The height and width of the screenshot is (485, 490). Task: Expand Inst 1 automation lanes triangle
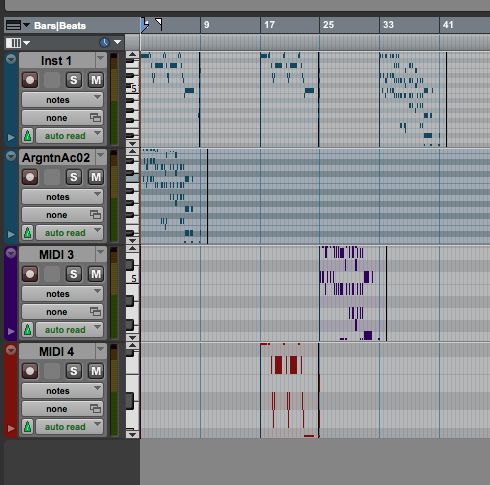(11, 137)
